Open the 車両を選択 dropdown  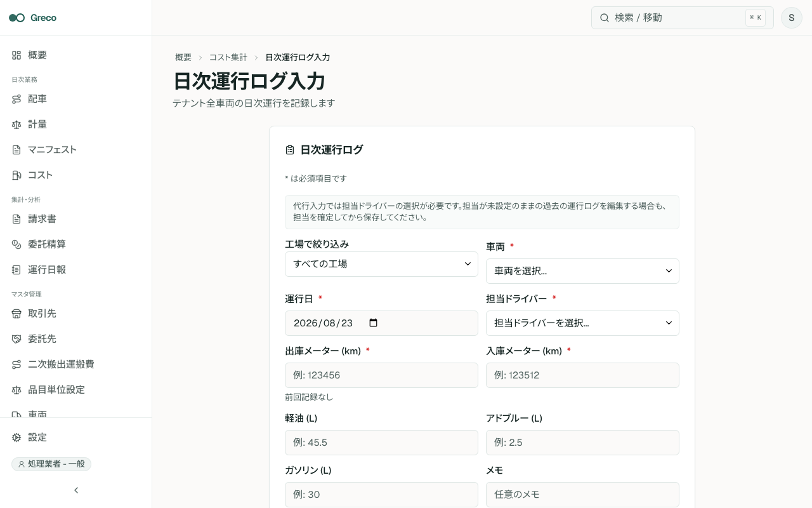point(582,271)
